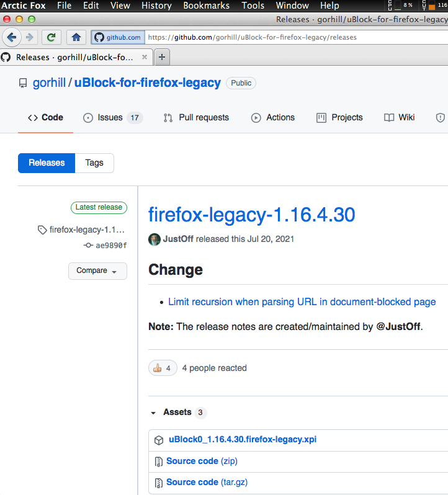
Task: Go back with the browser back arrow
Action: [x=12, y=38]
